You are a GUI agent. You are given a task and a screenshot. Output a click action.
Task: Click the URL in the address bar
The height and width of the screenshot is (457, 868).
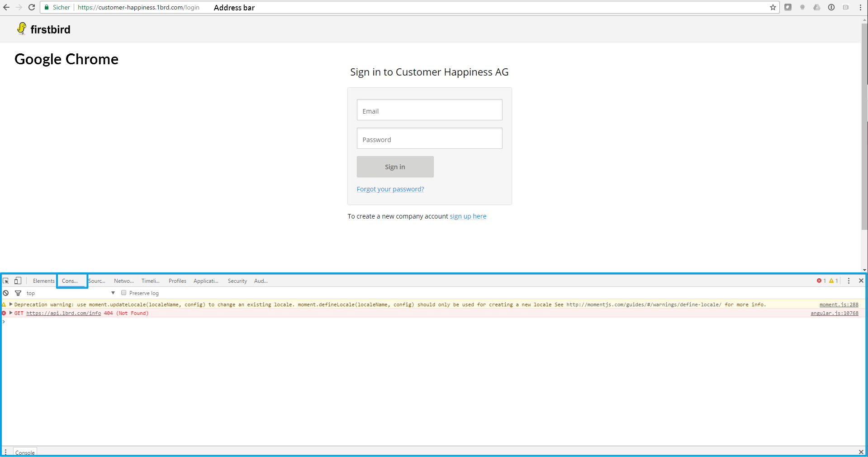click(x=138, y=7)
